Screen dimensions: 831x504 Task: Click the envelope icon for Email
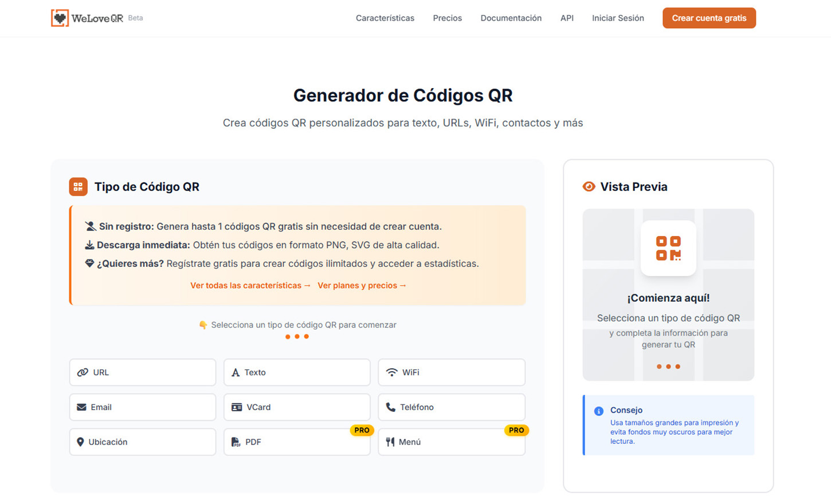click(81, 407)
